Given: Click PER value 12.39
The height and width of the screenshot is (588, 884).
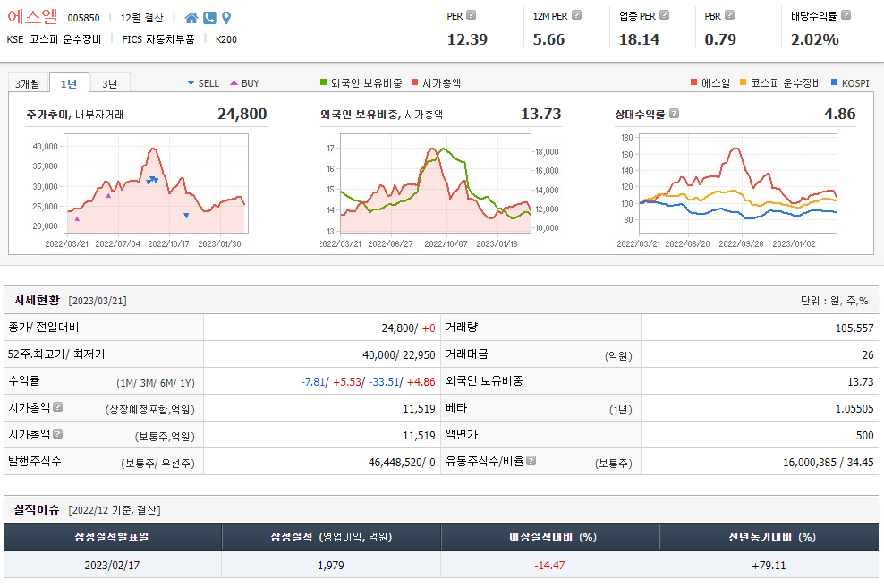Looking at the screenshot, I should pyautogui.click(x=467, y=39).
